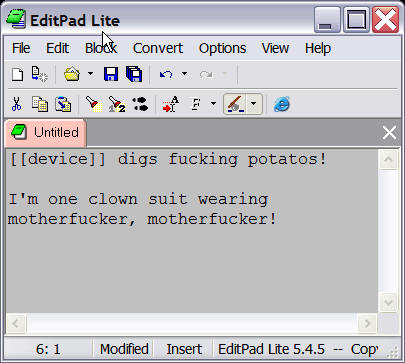Click the grayed Redo icon
This screenshot has width=405, height=363.
[x=206, y=74]
